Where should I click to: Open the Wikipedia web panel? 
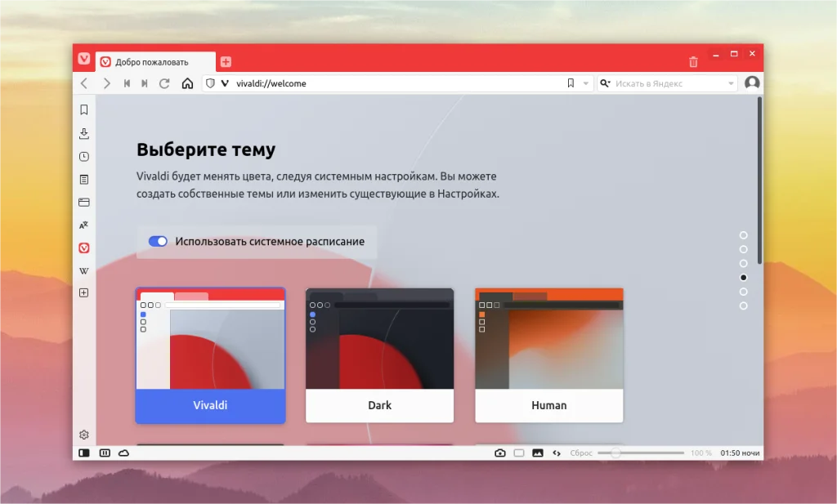click(83, 270)
